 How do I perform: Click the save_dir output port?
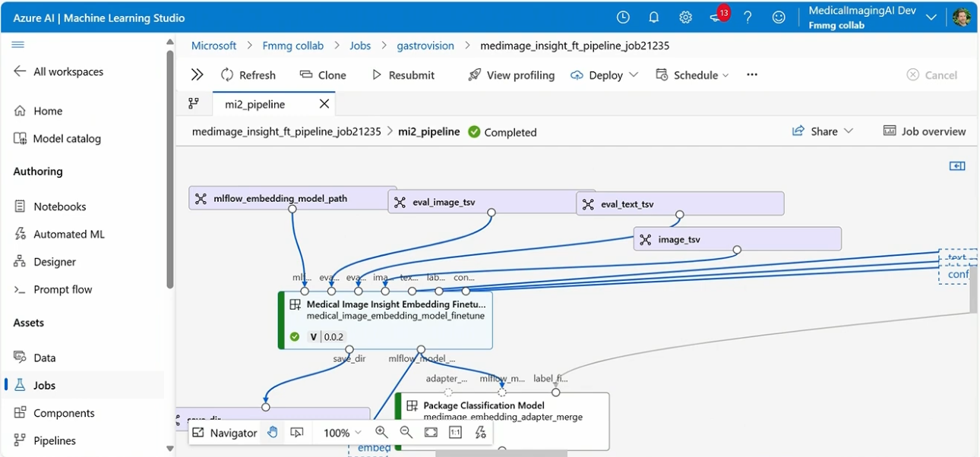tap(349, 350)
